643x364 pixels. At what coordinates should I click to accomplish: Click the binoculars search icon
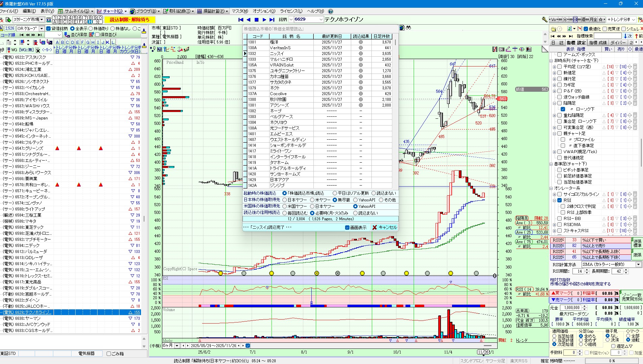click(x=409, y=28)
